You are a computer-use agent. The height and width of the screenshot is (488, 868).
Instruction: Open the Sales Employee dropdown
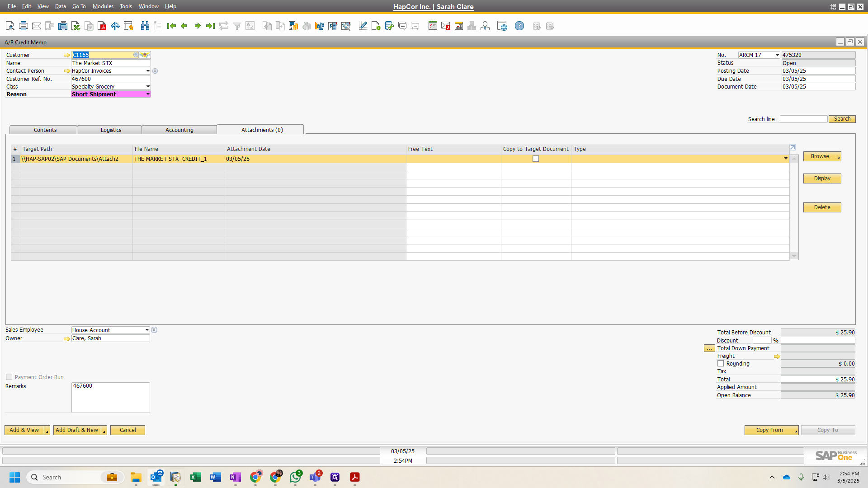(147, 330)
